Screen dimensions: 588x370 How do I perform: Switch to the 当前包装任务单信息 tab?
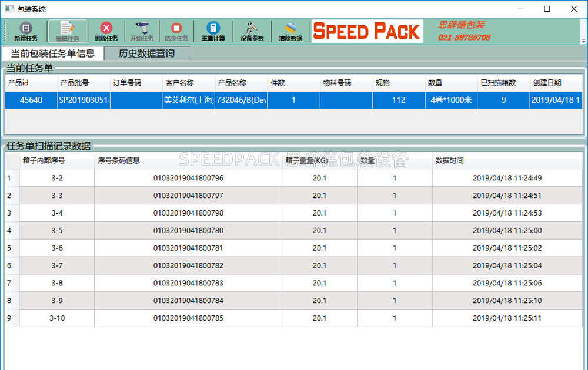(52, 53)
